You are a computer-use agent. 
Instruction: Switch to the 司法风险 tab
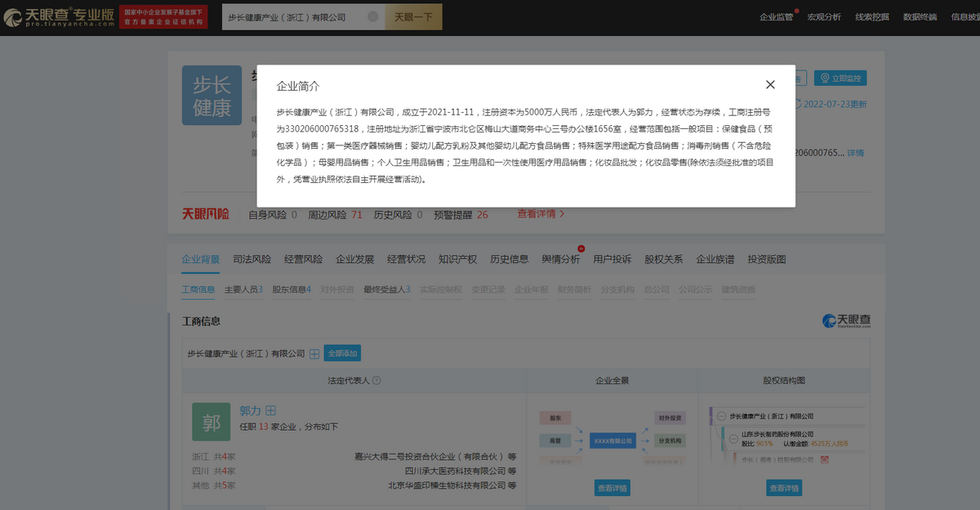coord(252,260)
